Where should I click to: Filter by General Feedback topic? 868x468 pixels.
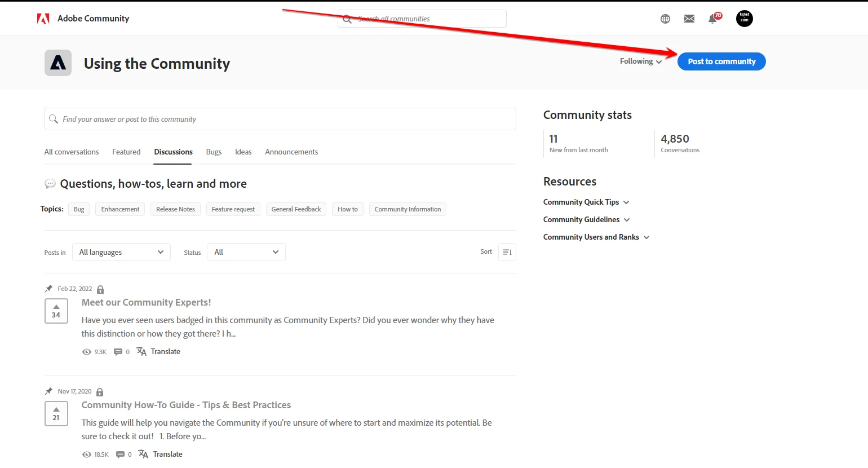[x=296, y=209]
